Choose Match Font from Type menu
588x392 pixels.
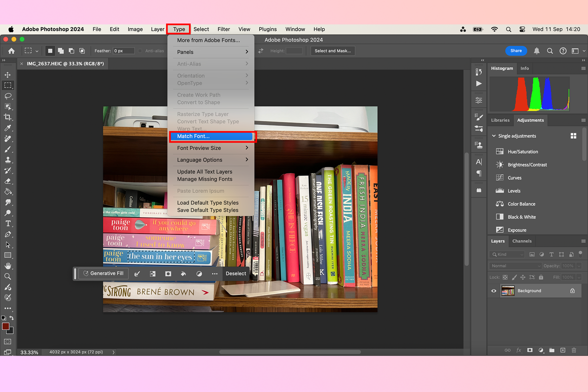[213, 136]
